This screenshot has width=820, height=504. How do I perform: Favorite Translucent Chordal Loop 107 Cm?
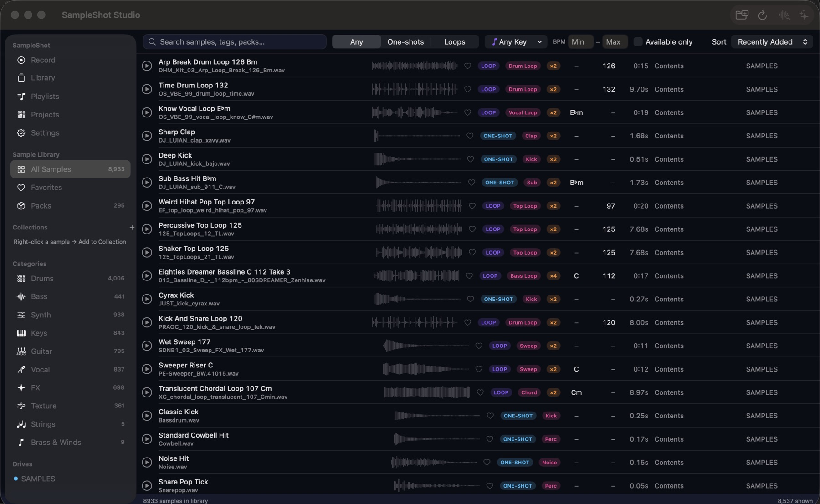[480, 392]
